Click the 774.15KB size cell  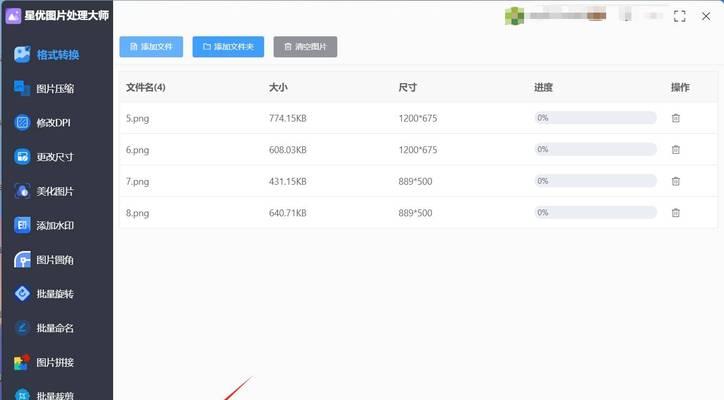[x=288, y=118]
